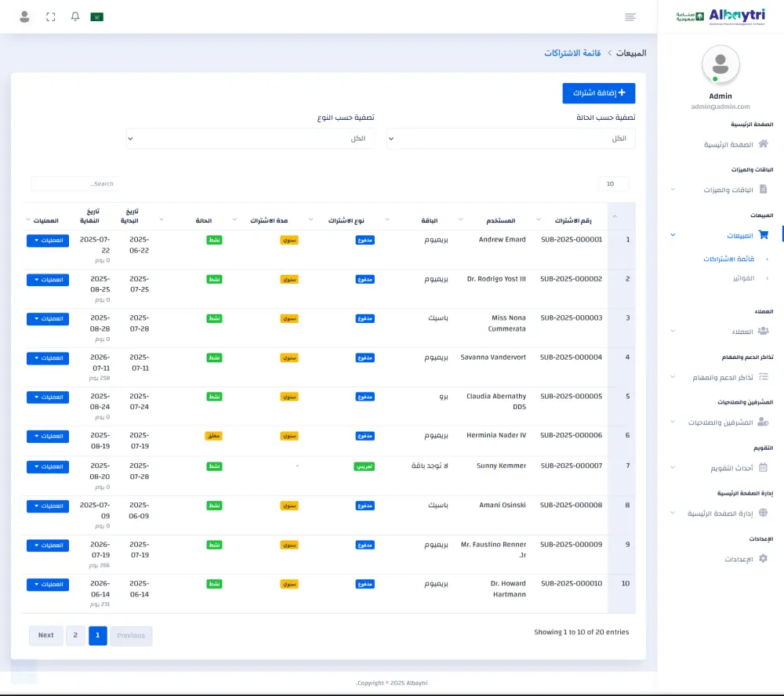Open العمليات dropdown for SUB-2025-000003
Viewport: 784px width, 696px height.
[48, 318]
